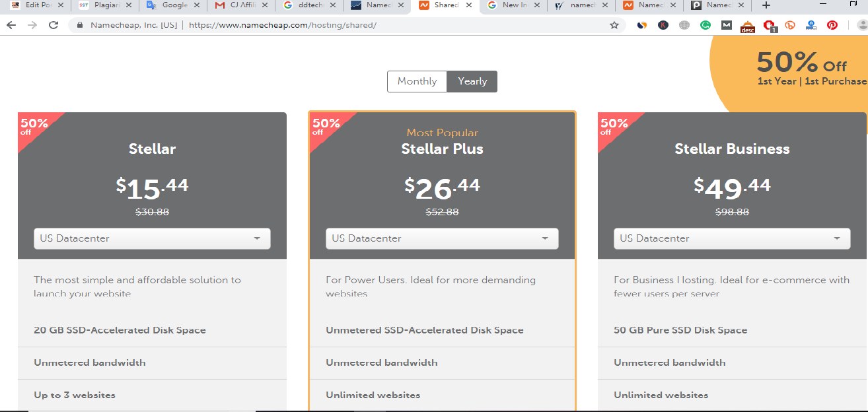Close the active 'Shared' Namecheap tab
Image resolution: width=868 pixels, height=412 pixels.
(x=468, y=5)
